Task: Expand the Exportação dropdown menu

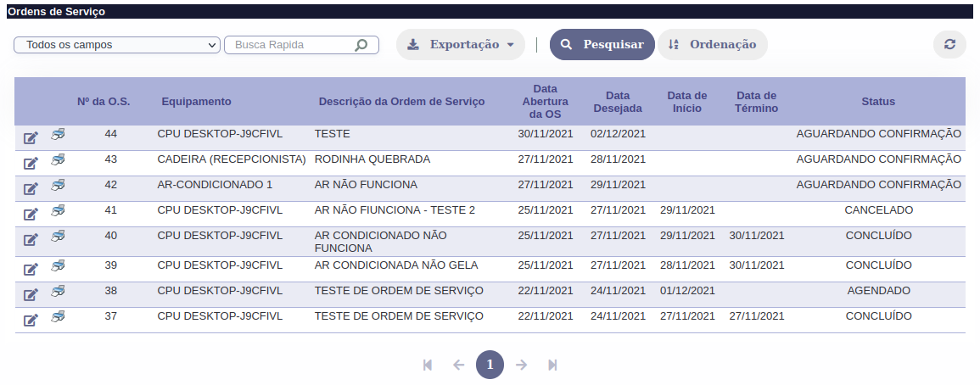Action: coord(461,45)
